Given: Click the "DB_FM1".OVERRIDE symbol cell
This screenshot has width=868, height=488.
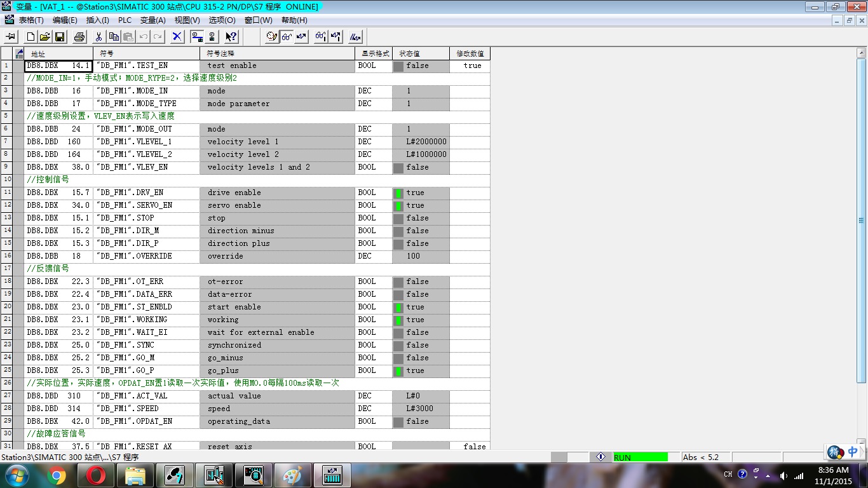Looking at the screenshot, I should point(146,256).
